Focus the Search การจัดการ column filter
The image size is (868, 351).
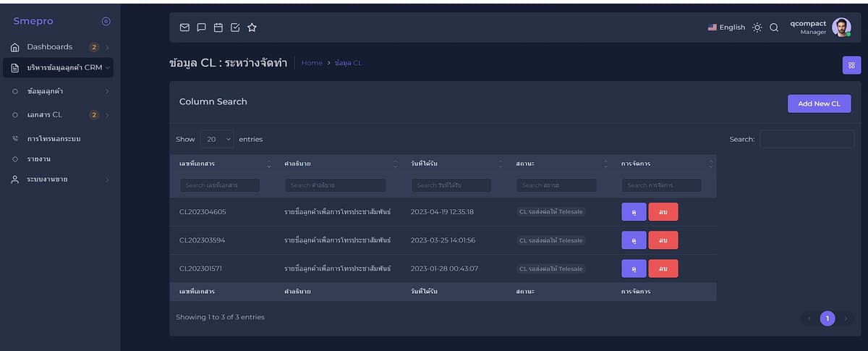[x=662, y=185]
